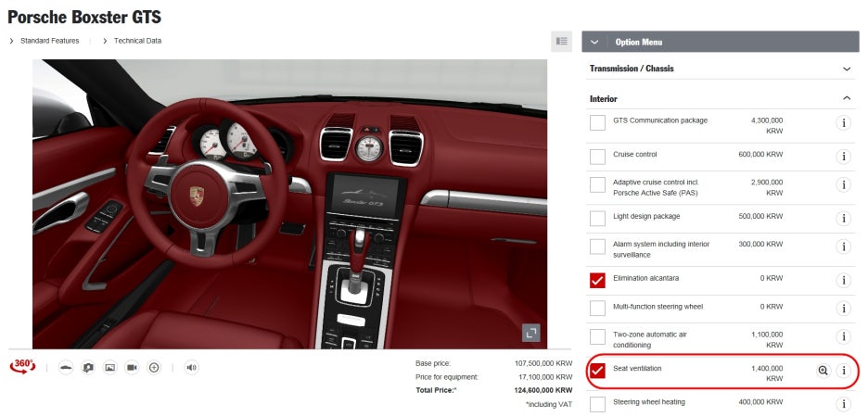Collapse the Interior section chevron
The image size is (868, 417).
pos(847,98)
